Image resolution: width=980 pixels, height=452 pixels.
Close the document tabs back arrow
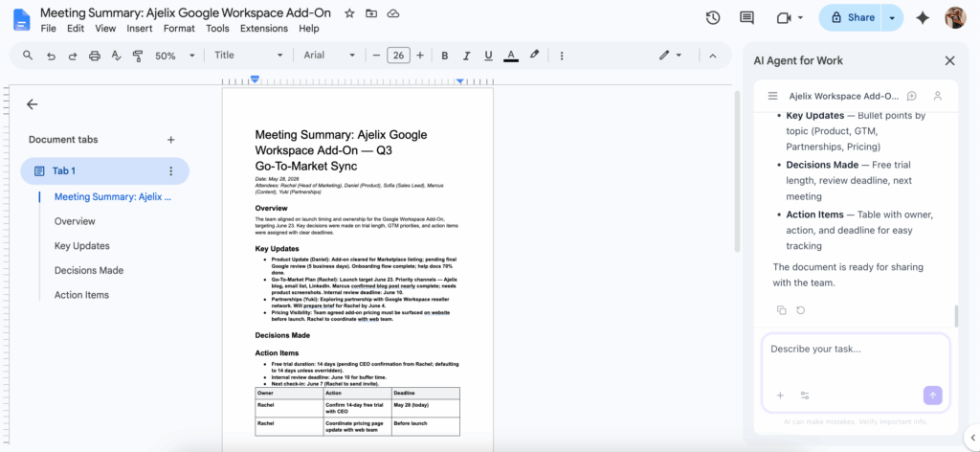click(32, 104)
